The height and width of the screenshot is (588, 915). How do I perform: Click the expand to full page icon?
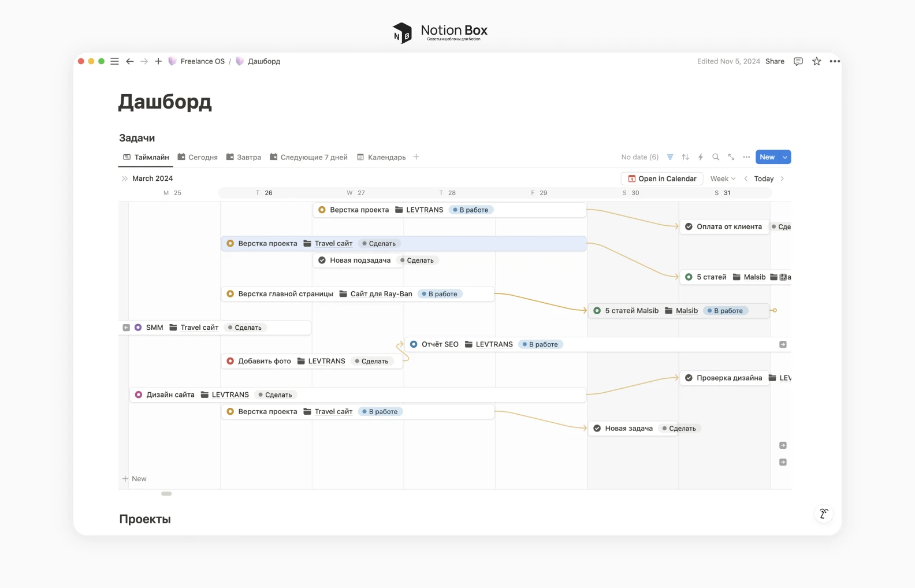click(x=731, y=157)
